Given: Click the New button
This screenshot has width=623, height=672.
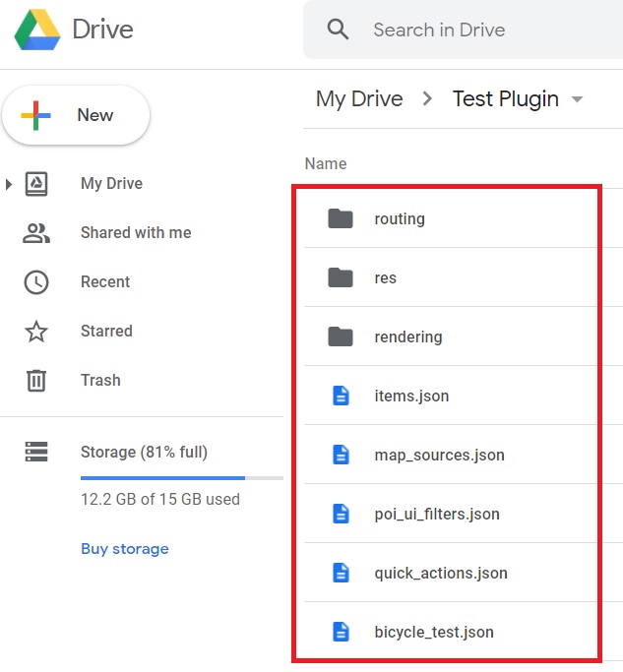Looking at the screenshot, I should tap(76, 115).
